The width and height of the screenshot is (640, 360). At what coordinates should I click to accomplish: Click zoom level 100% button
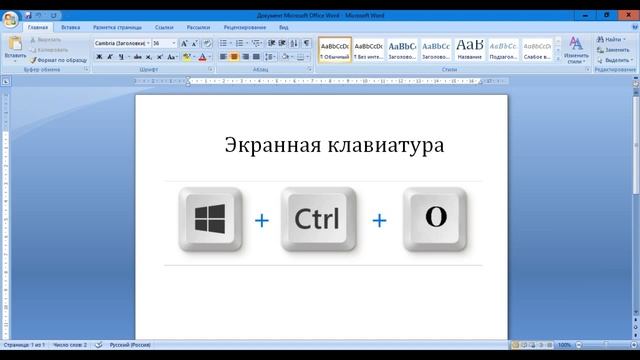click(564, 345)
